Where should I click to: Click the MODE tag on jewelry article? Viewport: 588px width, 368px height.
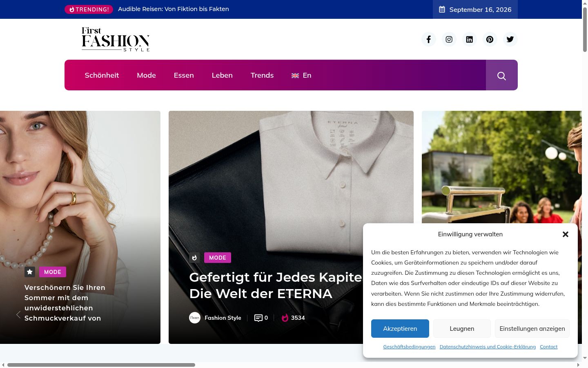53,272
